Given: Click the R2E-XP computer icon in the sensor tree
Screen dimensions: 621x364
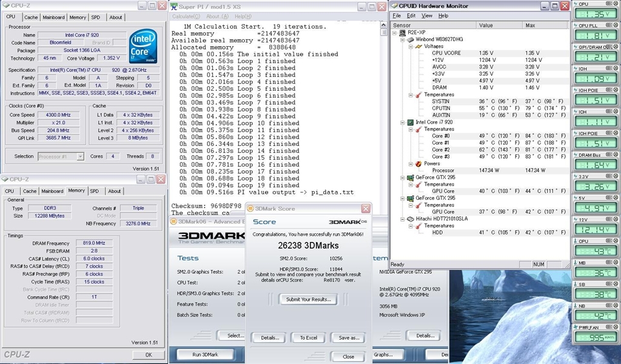Looking at the screenshot, I should coord(403,33).
